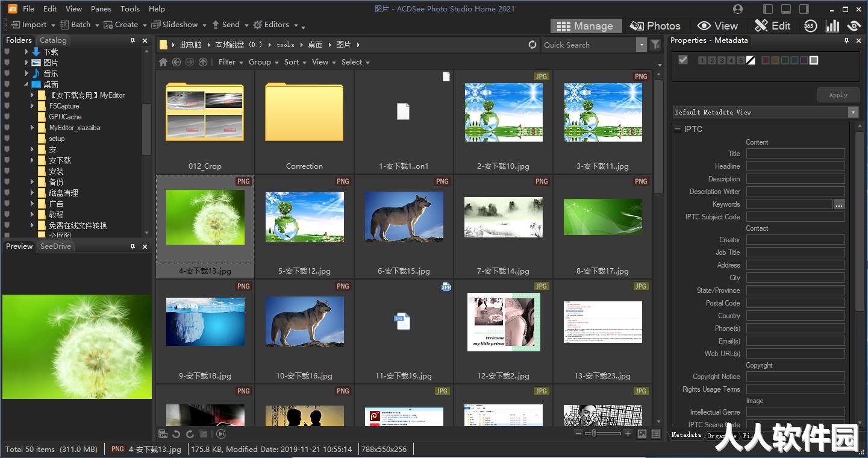Click the disabled Apply button
868x458 pixels.
[x=838, y=95]
